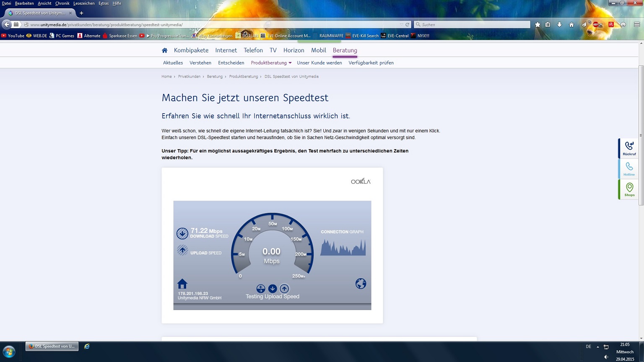Click the upload test step icon

click(284, 289)
